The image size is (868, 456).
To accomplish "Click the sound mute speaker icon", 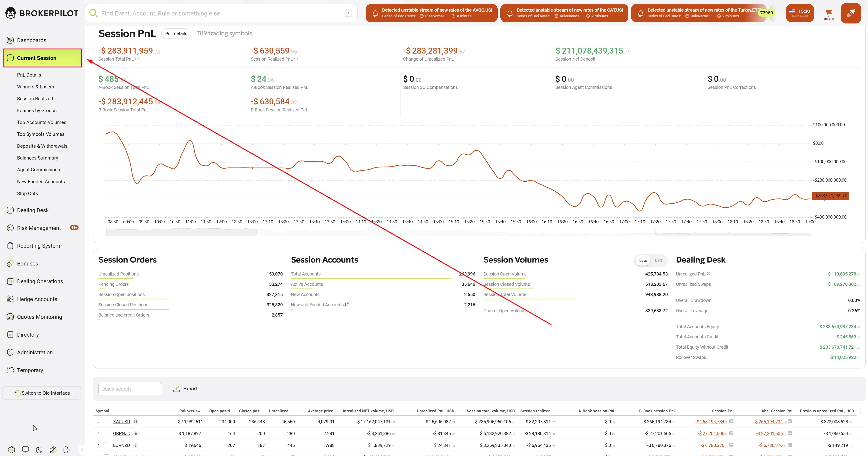I will tap(53, 450).
